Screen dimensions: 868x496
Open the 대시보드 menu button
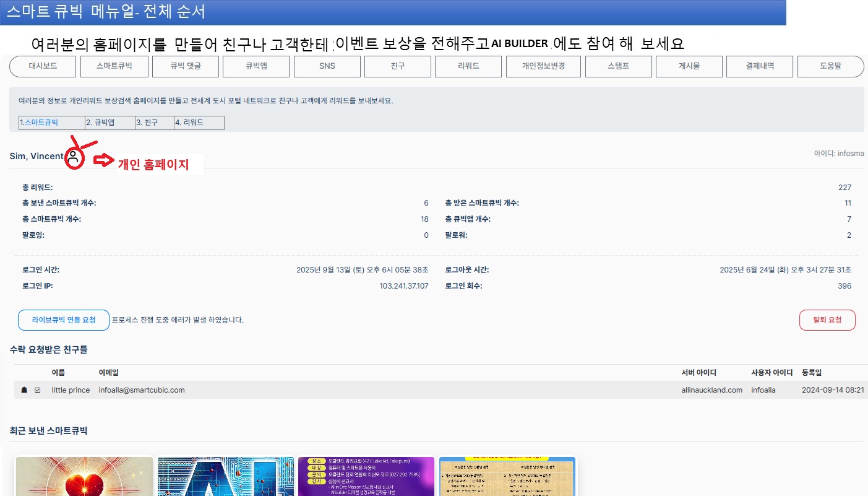(x=43, y=66)
